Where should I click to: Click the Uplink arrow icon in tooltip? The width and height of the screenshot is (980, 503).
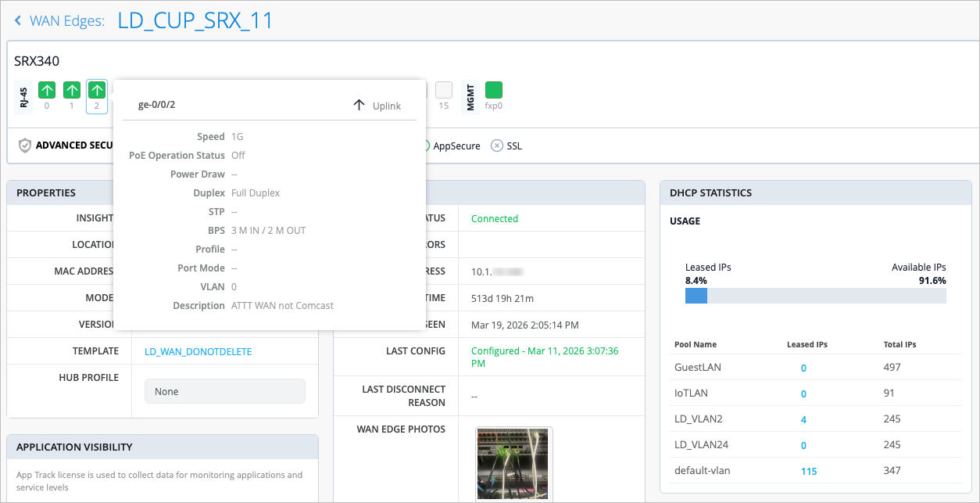click(x=359, y=105)
